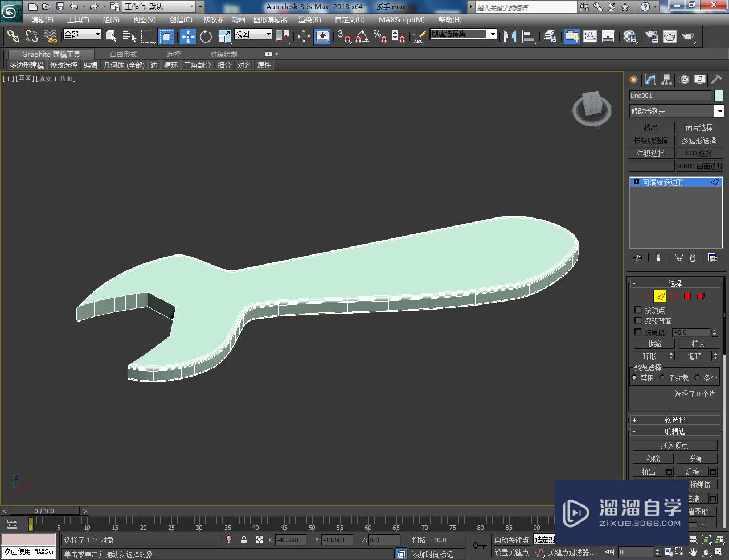Collapse the 选择 rollout
The image size is (729, 560).
(675, 283)
